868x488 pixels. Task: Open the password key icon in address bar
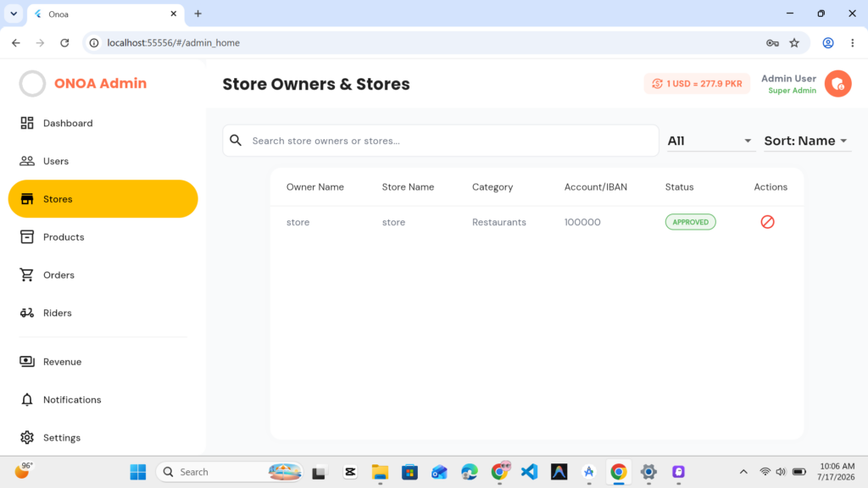click(x=772, y=42)
